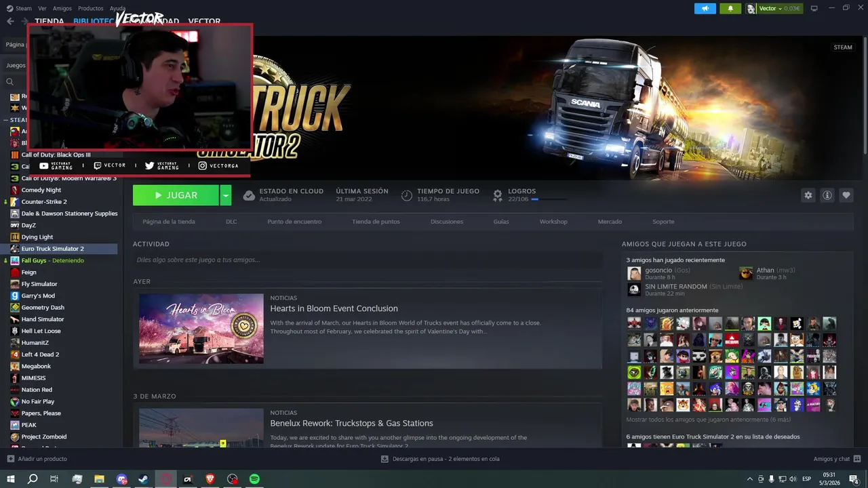This screenshot has width=868, height=488.
Task: Open the Guías tab
Action: 501,222
